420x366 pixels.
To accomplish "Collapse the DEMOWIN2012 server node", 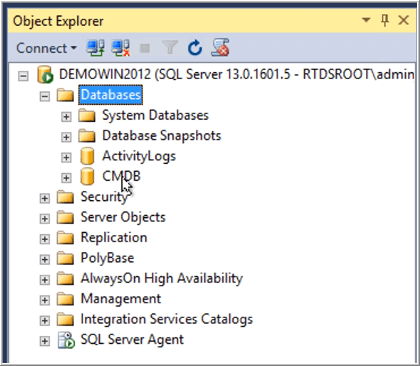I will pyautogui.click(x=23, y=76).
